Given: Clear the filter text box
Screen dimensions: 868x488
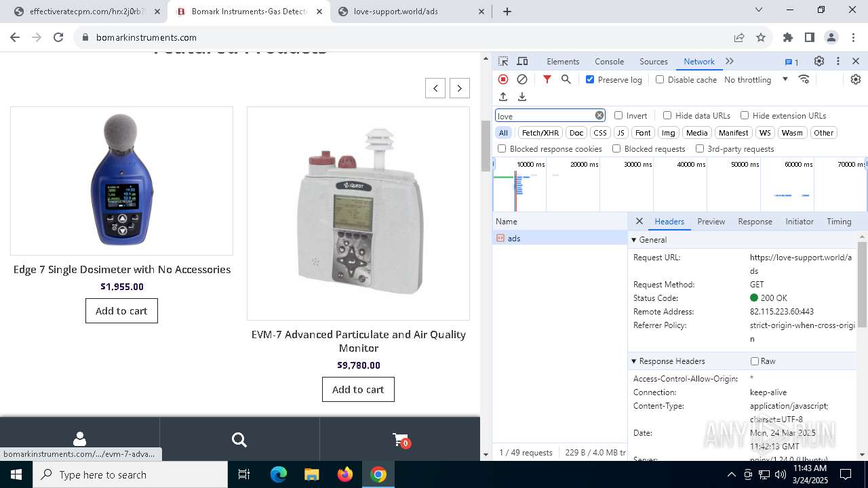Looking at the screenshot, I should 599,115.
